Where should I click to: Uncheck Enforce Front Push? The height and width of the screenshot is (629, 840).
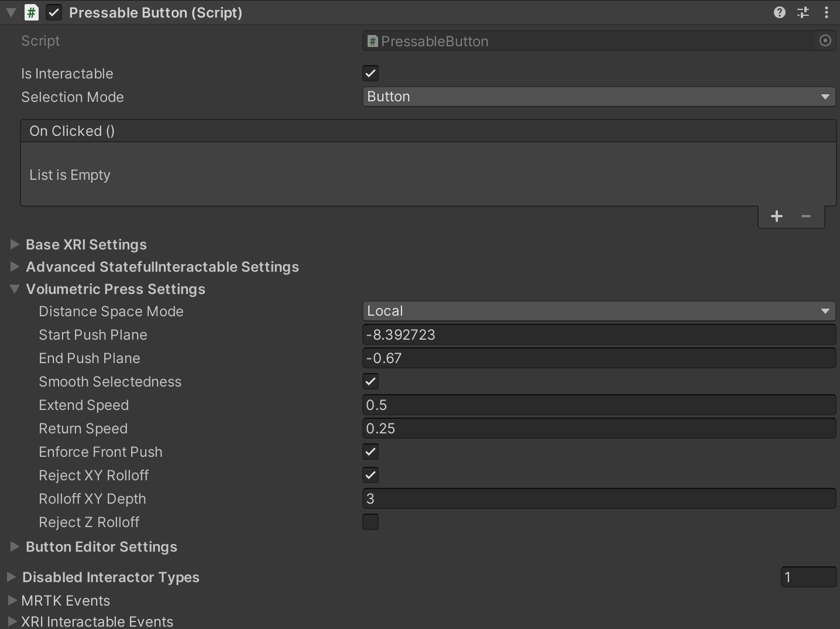(x=371, y=452)
